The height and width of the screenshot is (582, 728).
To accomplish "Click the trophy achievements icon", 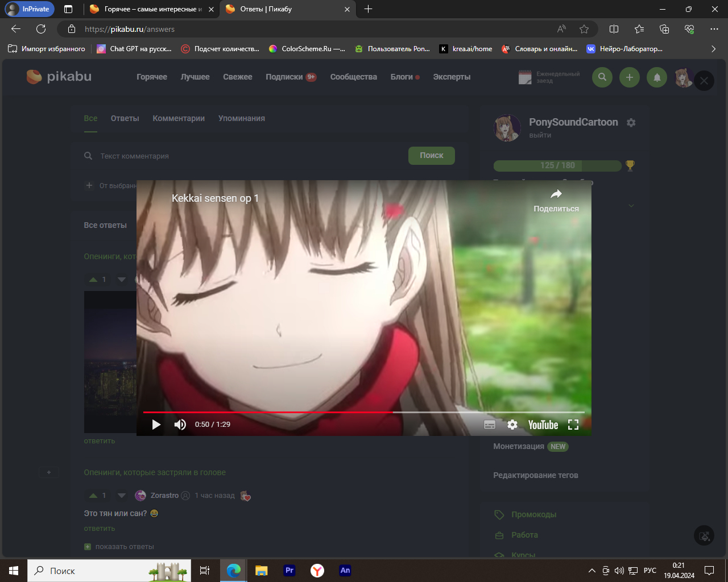I will tap(630, 165).
